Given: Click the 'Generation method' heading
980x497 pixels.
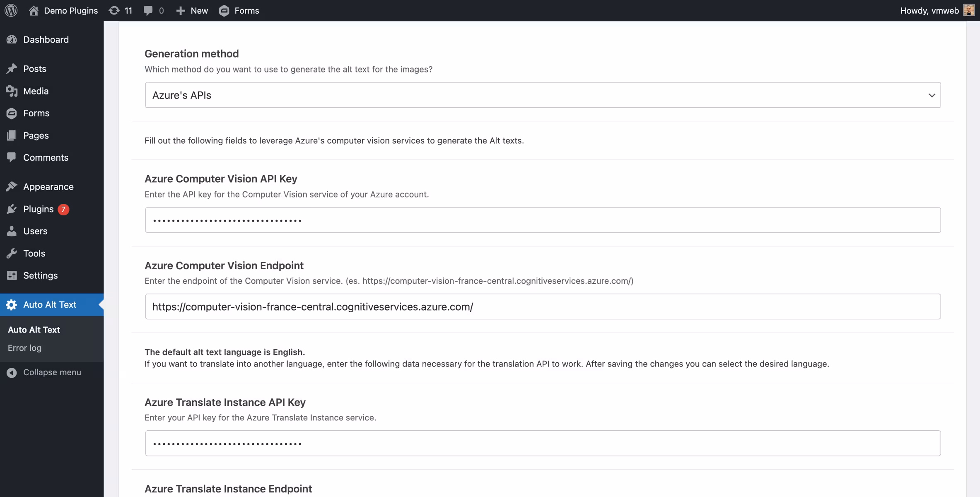Looking at the screenshot, I should pos(191,54).
